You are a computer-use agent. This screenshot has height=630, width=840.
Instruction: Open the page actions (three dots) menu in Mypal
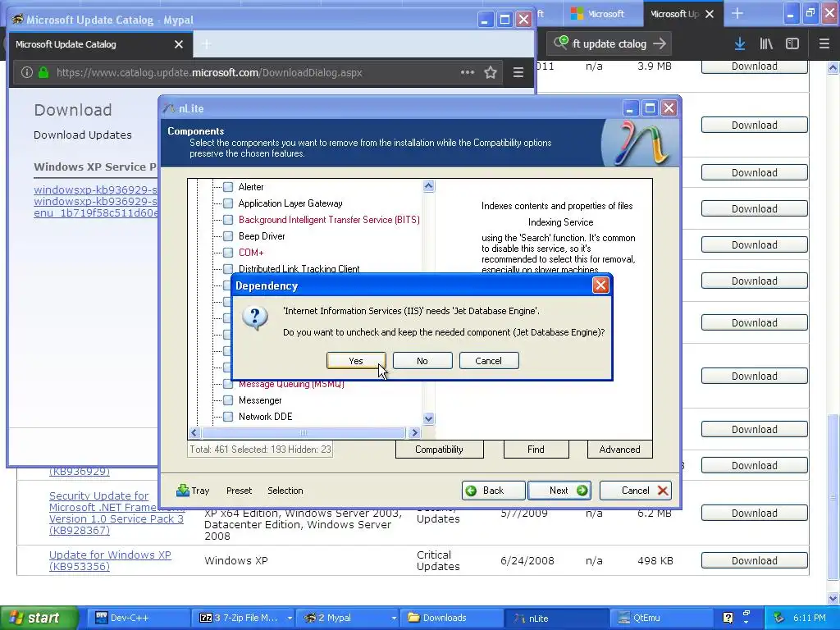(x=468, y=72)
